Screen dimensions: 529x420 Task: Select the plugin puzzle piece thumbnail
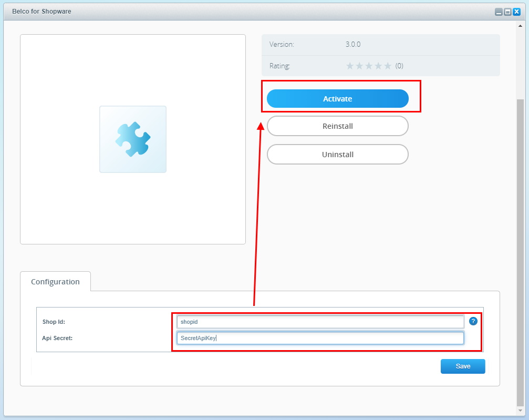[133, 139]
